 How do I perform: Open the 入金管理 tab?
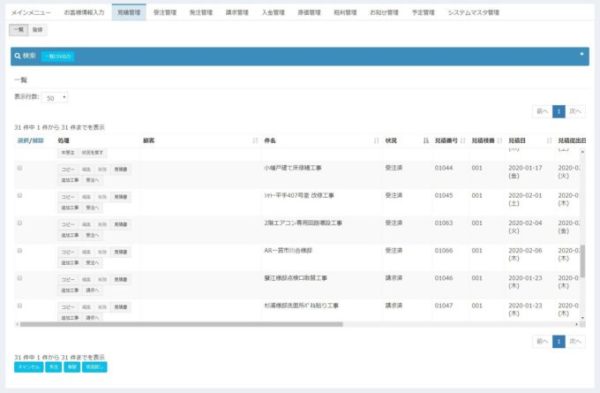coord(273,12)
